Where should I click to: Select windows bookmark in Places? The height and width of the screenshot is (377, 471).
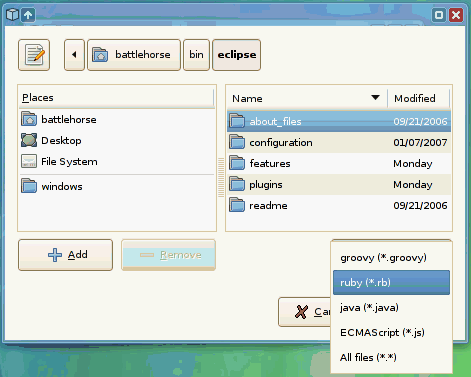[x=117, y=186]
